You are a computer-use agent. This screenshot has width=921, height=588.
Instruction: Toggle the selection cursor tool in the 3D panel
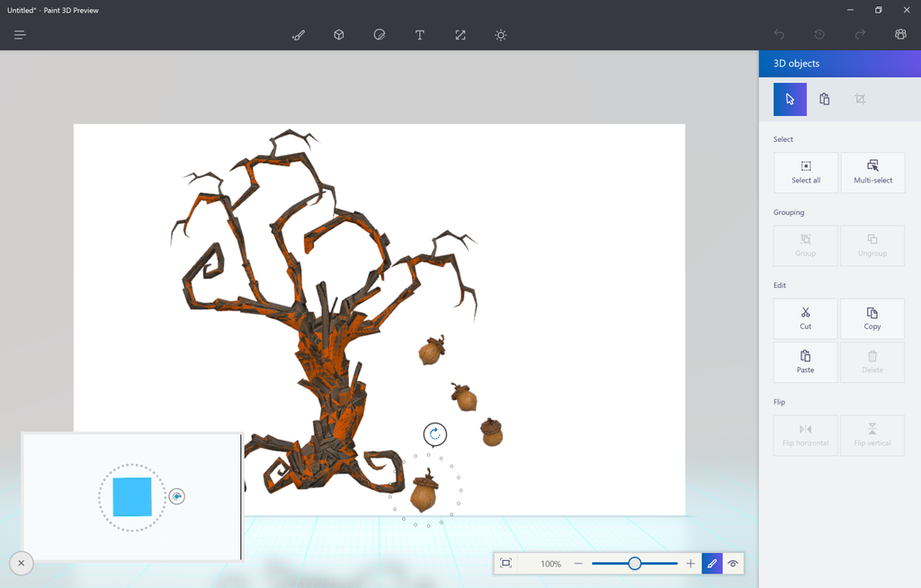tap(789, 99)
